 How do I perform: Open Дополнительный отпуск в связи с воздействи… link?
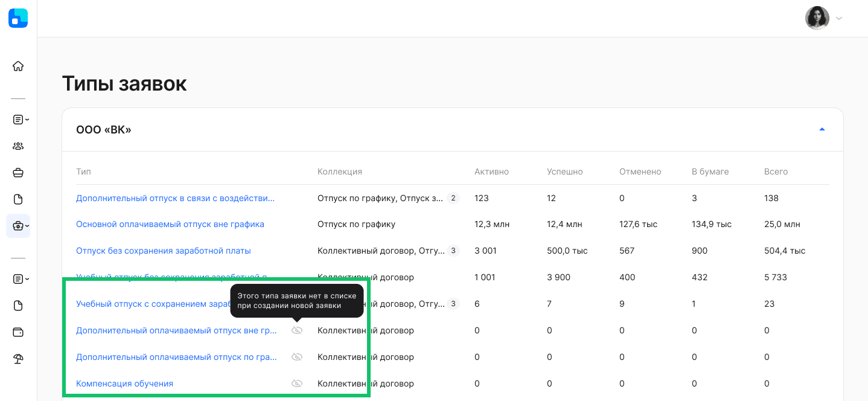tap(175, 198)
